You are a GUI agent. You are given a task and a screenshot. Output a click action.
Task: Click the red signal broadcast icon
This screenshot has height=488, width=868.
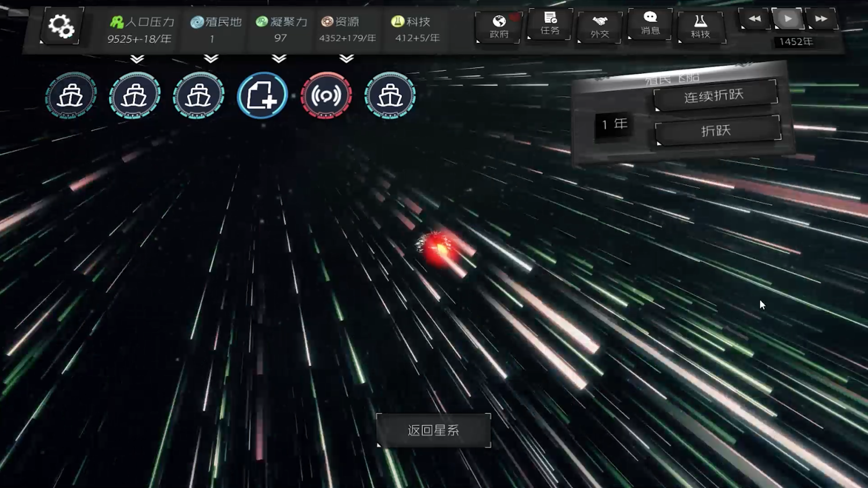pyautogui.click(x=326, y=95)
